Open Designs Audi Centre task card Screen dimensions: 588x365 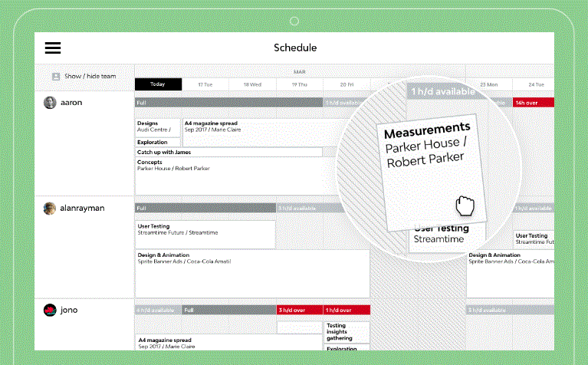(157, 127)
